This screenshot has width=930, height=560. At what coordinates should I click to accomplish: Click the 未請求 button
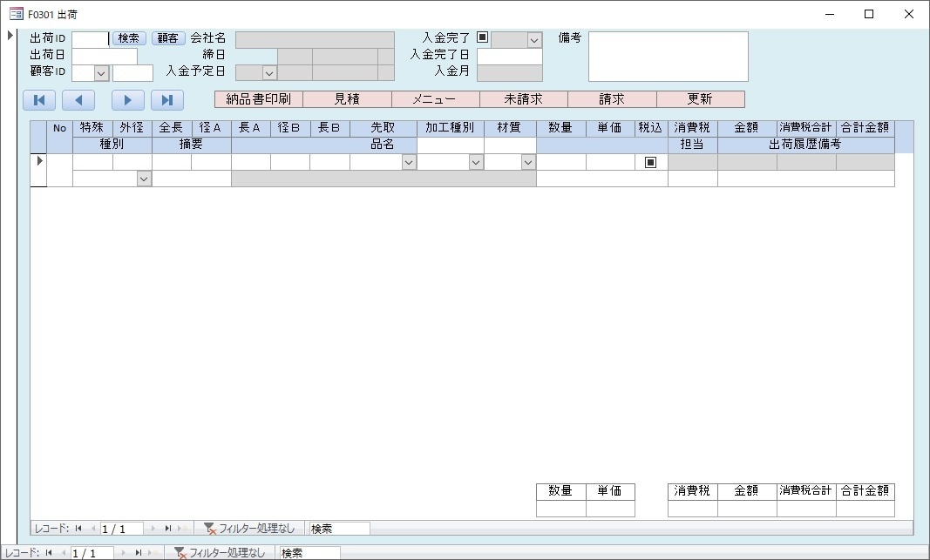click(x=524, y=99)
